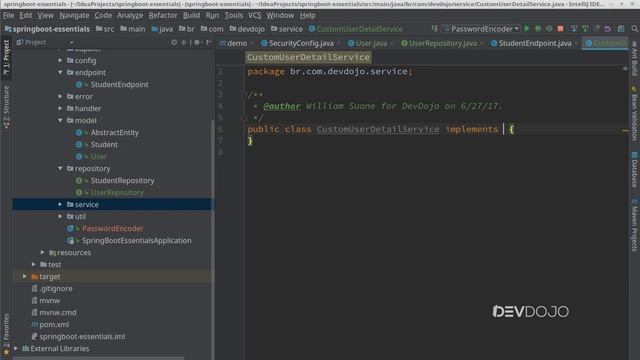Collapse the model folder
Image resolution: width=640 pixels, height=360 pixels.
tap(60, 120)
